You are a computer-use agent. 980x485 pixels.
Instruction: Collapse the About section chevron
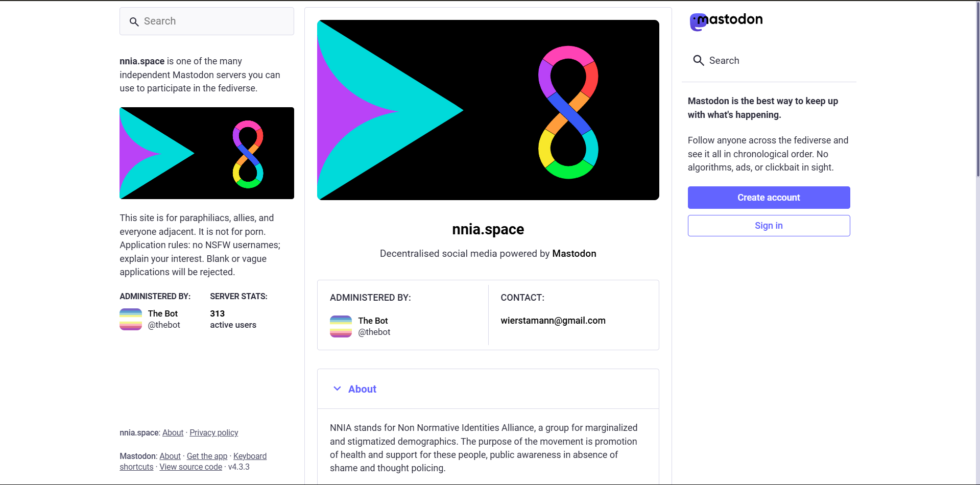(x=337, y=389)
